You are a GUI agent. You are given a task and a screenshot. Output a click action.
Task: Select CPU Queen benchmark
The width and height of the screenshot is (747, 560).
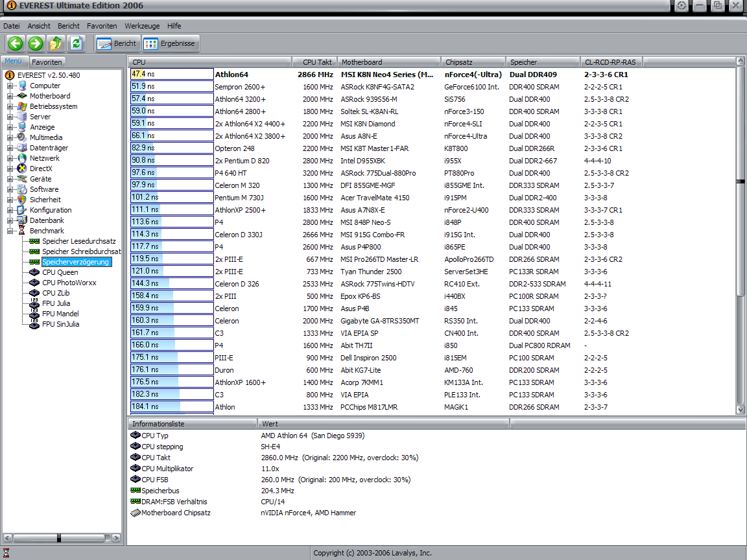60,272
